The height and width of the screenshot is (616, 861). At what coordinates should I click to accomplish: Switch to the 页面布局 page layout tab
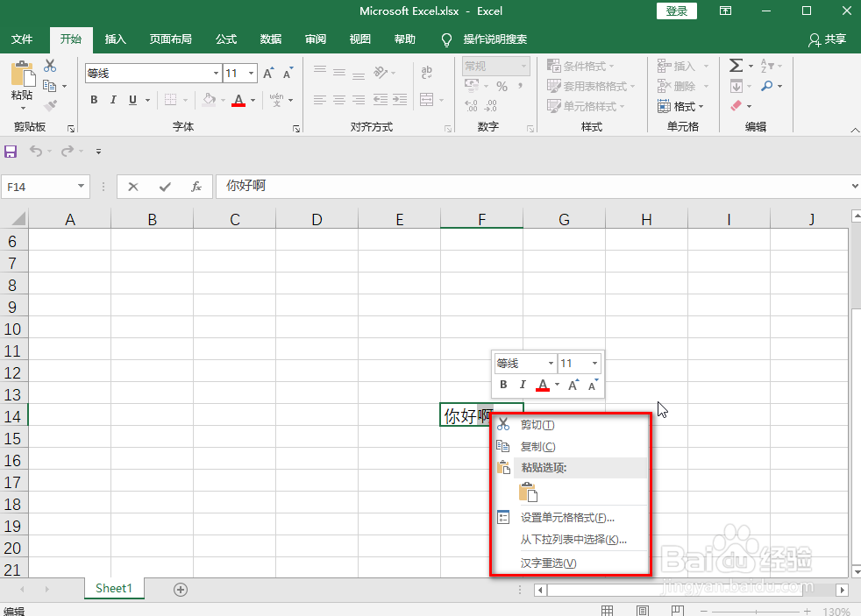click(x=170, y=39)
